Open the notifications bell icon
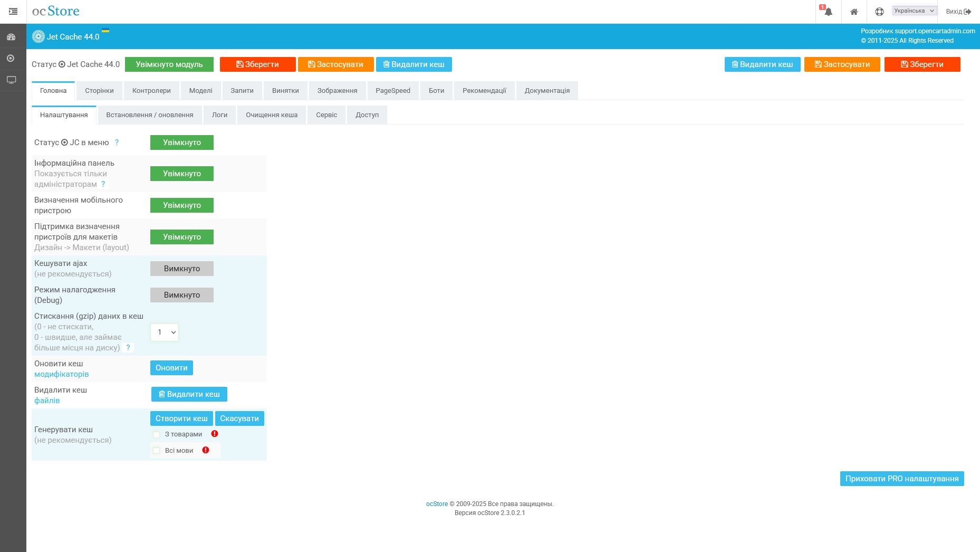This screenshot has height=552, width=980. [828, 12]
